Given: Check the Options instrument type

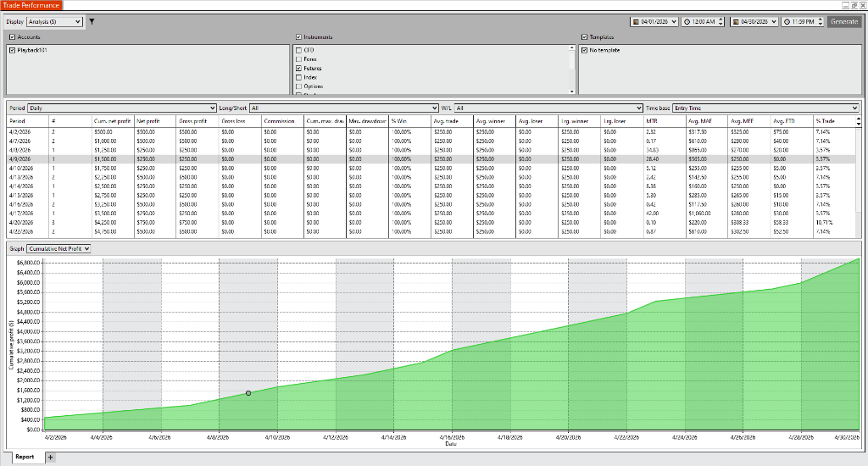Looking at the screenshot, I should (x=299, y=86).
